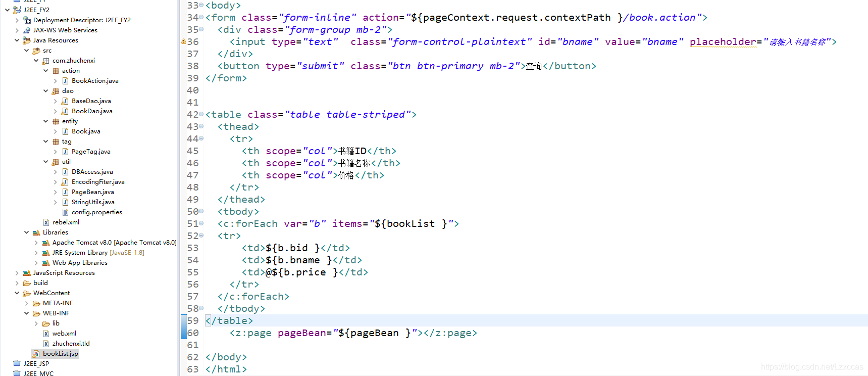
Task: Click the StringUtils.java file icon
Action: 65,202
